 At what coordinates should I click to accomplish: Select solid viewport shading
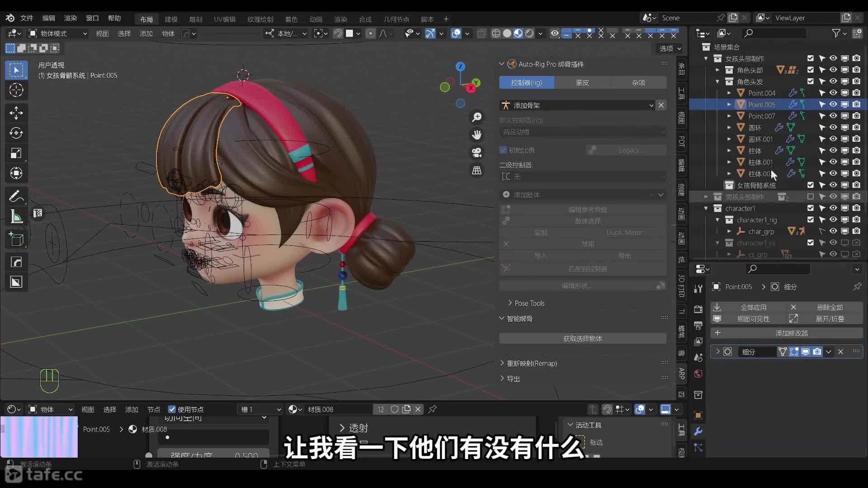(507, 33)
